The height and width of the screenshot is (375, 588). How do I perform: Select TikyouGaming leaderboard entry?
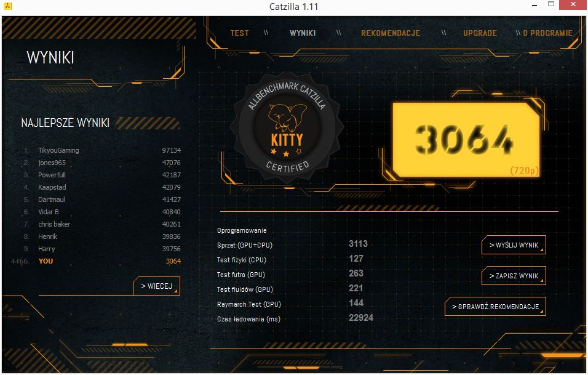pos(101,150)
